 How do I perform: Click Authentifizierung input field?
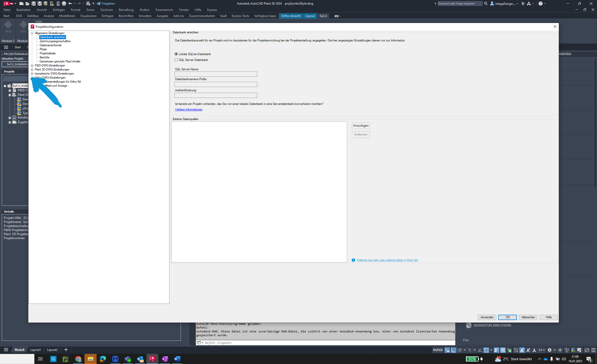point(216,95)
